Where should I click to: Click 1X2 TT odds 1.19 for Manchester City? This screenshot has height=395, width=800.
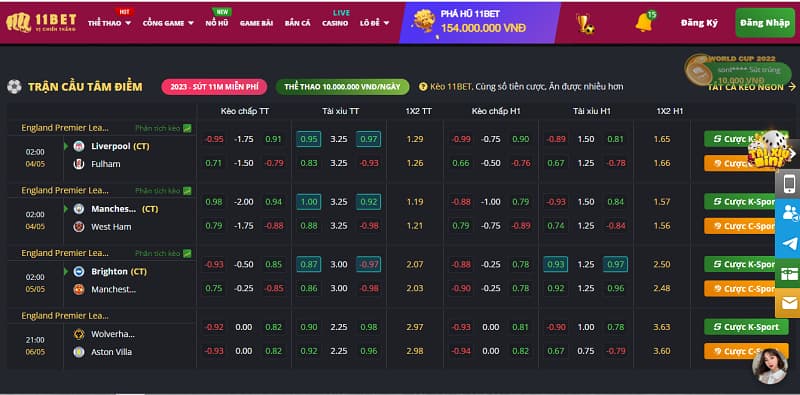coord(415,202)
